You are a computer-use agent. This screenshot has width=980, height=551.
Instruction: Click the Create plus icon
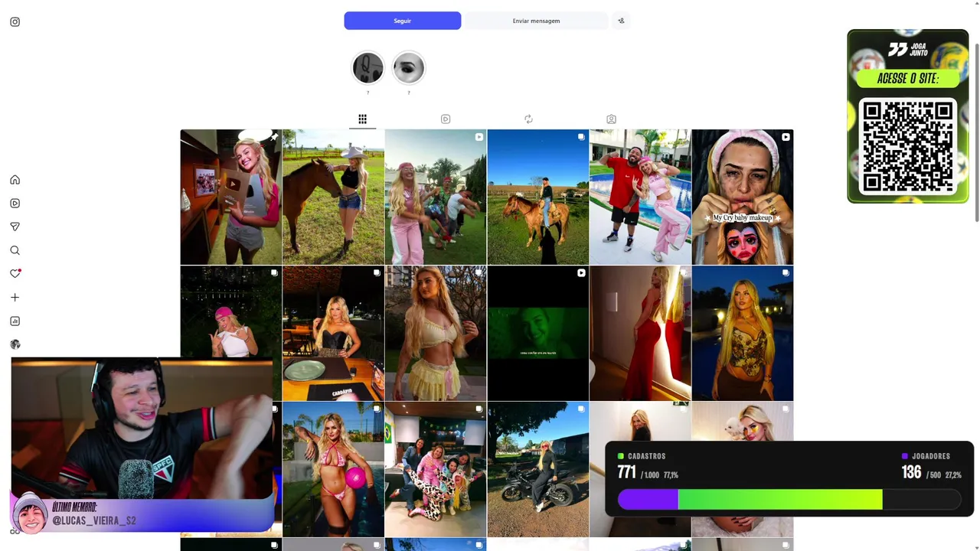(15, 298)
